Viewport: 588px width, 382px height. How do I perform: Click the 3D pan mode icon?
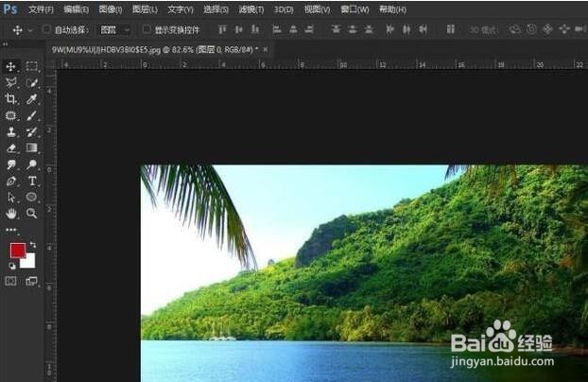tap(548, 29)
